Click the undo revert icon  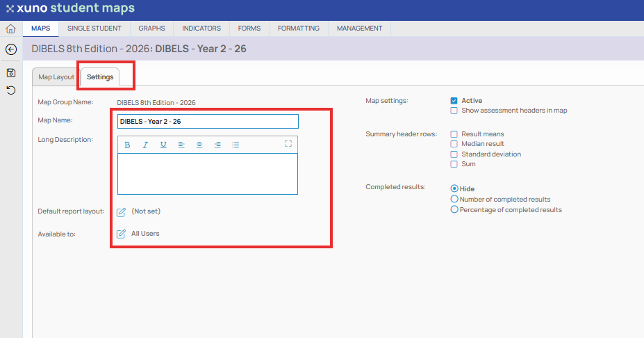[x=11, y=90]
